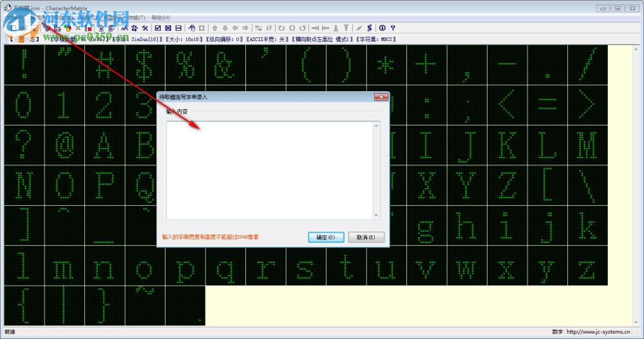The image size is (644, 339).
Task: Click the ASCII半宽: 关 status text
Action: (268, 39)
